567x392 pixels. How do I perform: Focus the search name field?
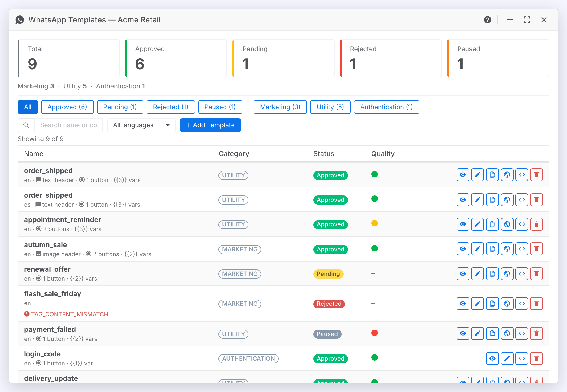[x=68, y=125]
